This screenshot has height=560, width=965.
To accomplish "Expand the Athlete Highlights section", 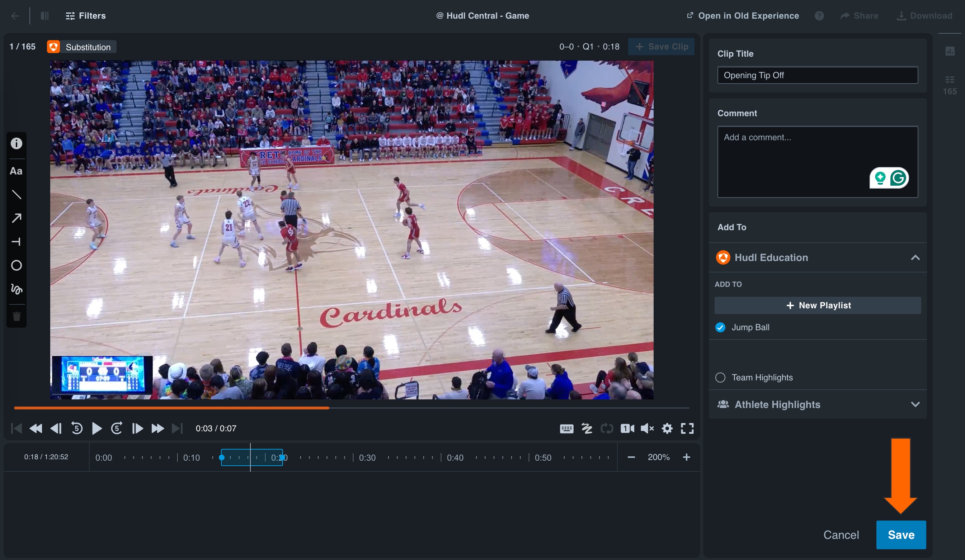I will click(x=916, y=404).
